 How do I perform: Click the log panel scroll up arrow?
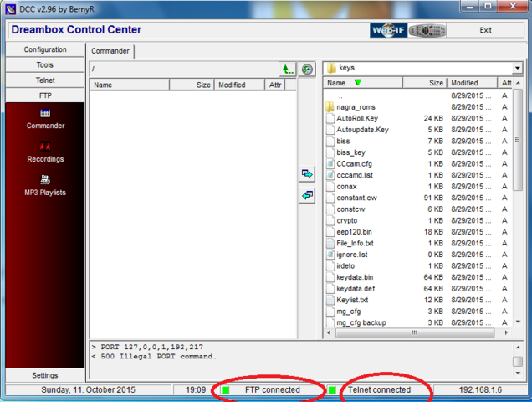[x=518, y=348]
